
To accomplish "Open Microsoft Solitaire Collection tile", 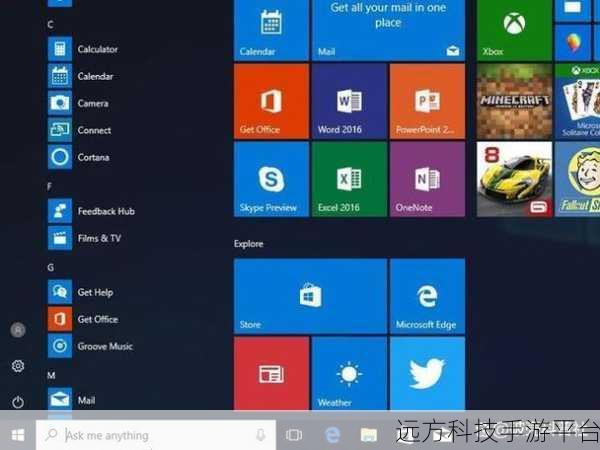I will [x=577, y=101].
